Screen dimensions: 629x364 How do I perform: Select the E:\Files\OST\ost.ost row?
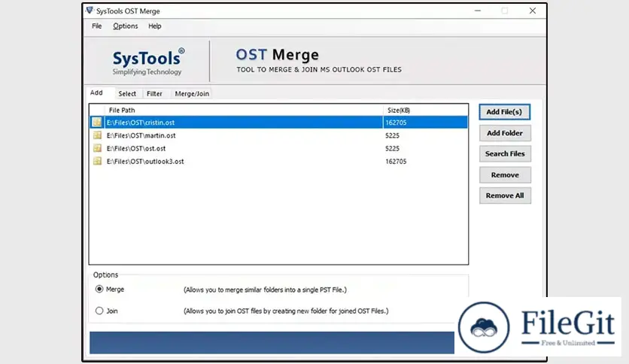tap(279, 148)
